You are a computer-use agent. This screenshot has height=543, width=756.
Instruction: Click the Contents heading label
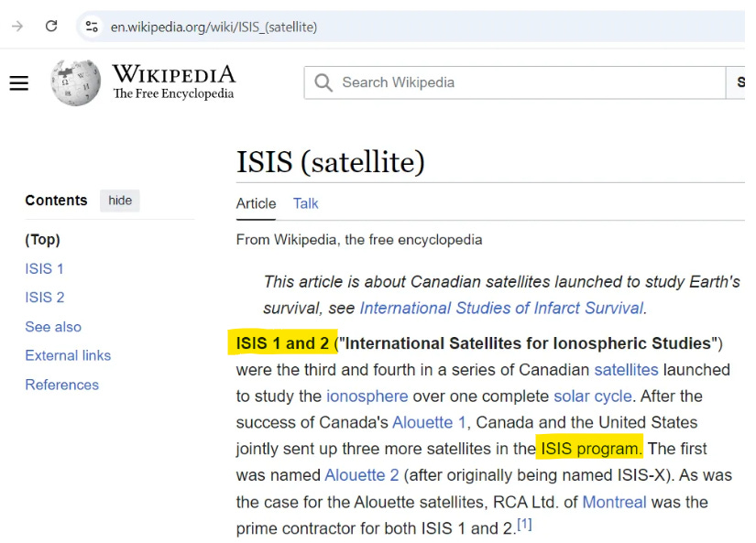pyautogui.click(x=56, y=201)
